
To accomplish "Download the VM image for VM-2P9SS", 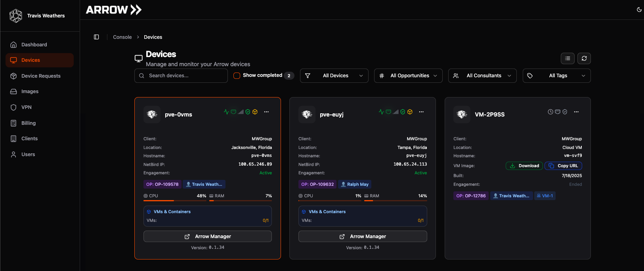I will [x=524, y=166].
